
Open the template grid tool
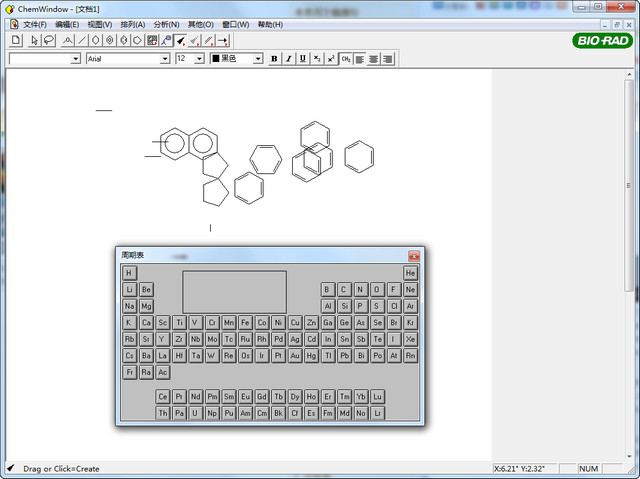point(152,41)
